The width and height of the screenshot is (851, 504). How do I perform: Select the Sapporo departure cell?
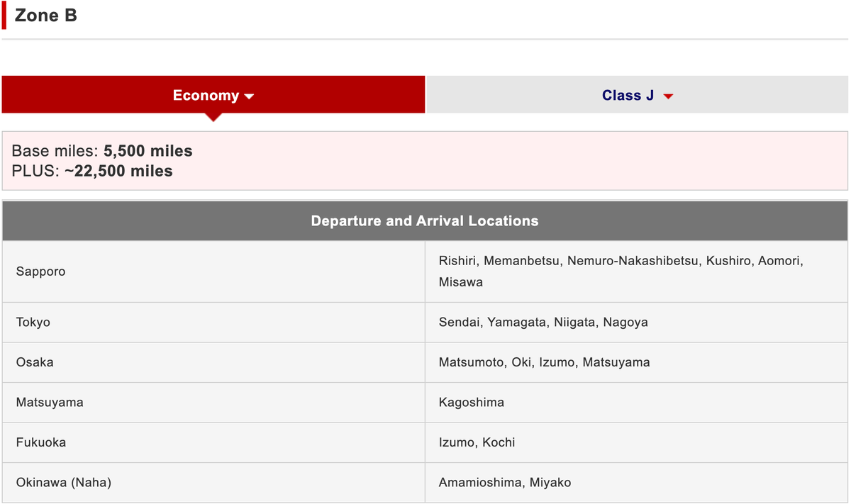click(40, 271)
